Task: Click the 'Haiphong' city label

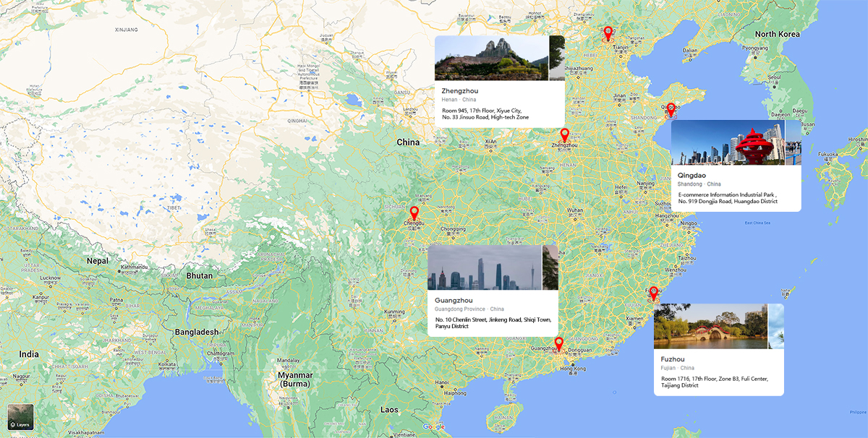Action: (x=455, y=393)
